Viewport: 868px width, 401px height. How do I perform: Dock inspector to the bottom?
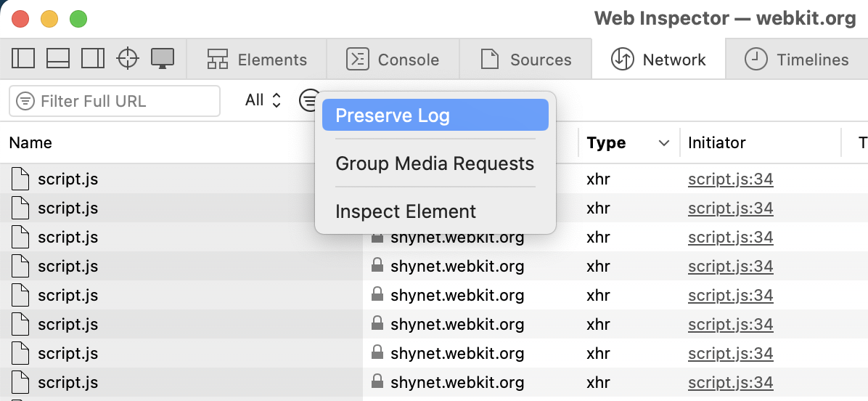pyautogui.click(x=58, y=59)
